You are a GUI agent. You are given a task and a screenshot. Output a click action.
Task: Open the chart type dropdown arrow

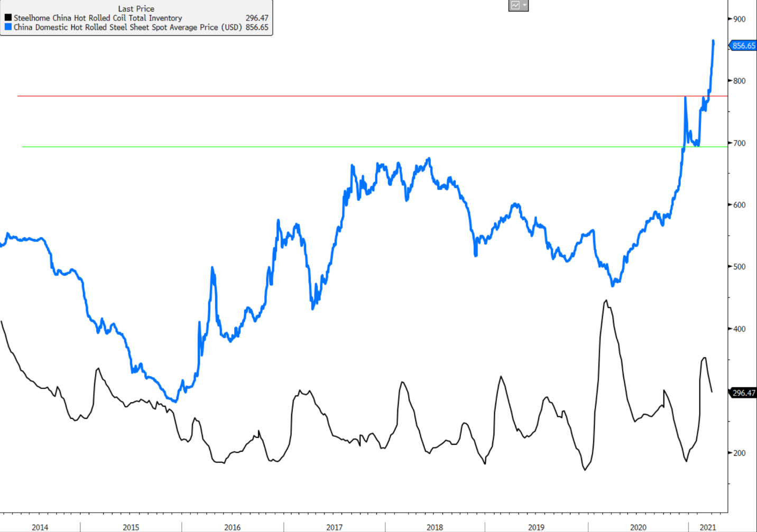[x=524, y=5]
